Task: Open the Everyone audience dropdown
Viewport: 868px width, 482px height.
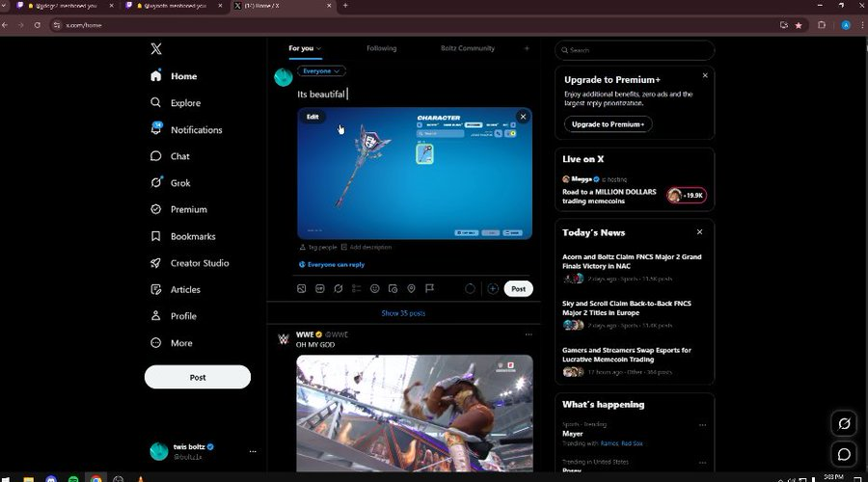Action: pos(321,70)
